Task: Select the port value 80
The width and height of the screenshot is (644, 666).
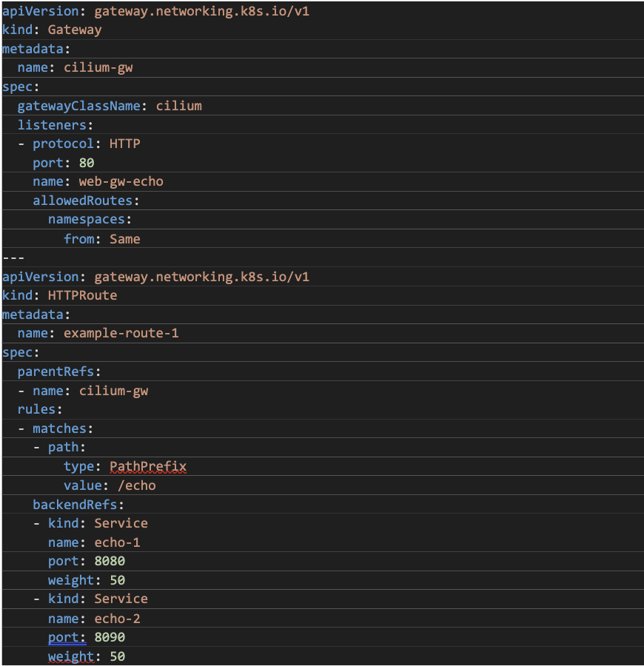Action: [87, 163]
